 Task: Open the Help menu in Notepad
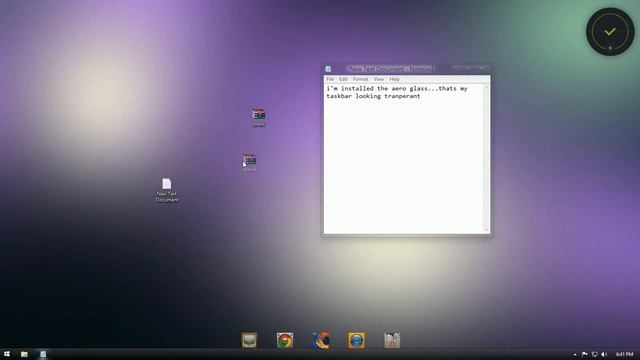click(394, 79)
